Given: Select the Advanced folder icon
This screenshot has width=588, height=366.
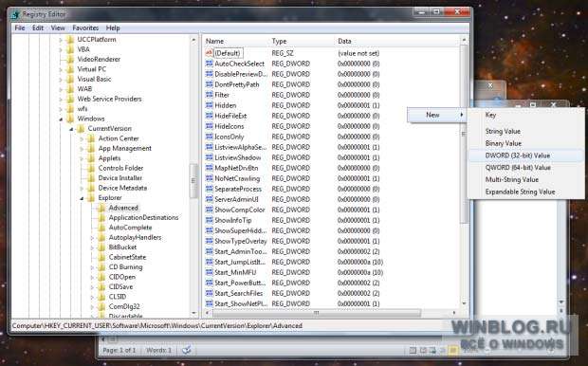Looking at the screenshot, I should coord(101,208).
